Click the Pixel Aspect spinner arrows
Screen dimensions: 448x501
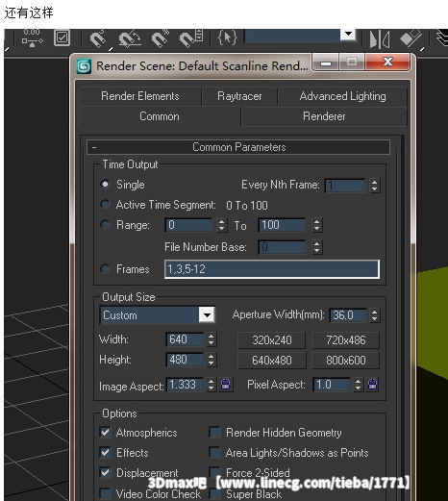point(358,385)
